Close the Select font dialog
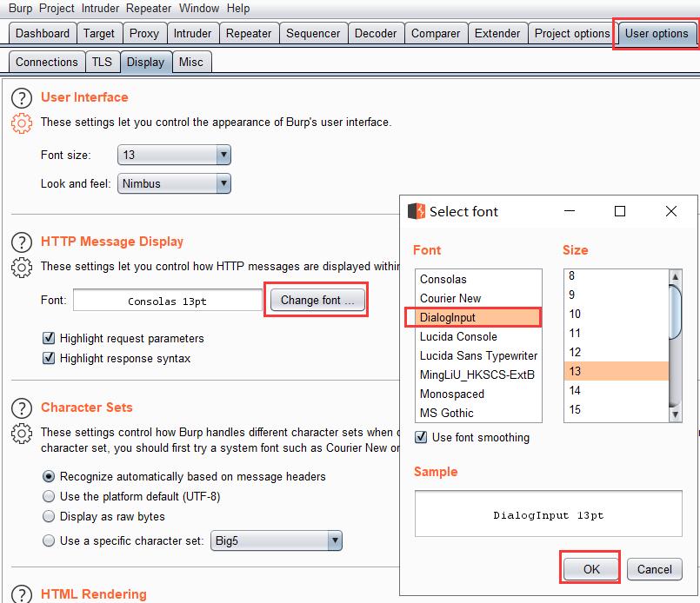Image resolution: width=700 pixels, height=603 pixels. click(x=671, y=211)
